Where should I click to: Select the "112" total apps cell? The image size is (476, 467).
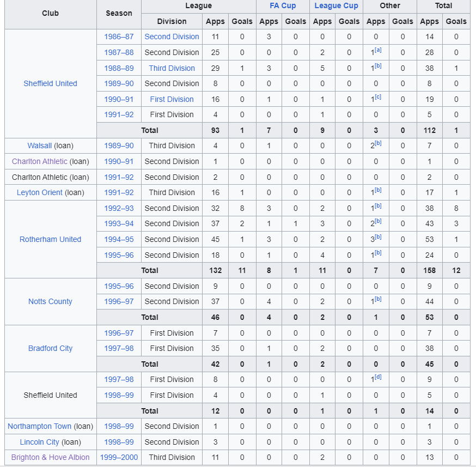[429, 131]
